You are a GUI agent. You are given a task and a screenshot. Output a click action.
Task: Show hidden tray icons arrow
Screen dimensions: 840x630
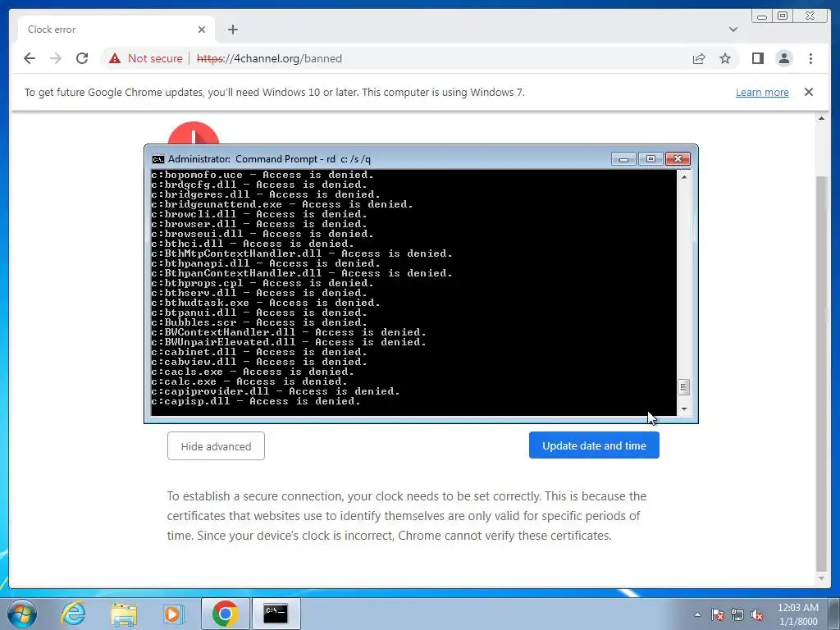[x=697, y=614]
